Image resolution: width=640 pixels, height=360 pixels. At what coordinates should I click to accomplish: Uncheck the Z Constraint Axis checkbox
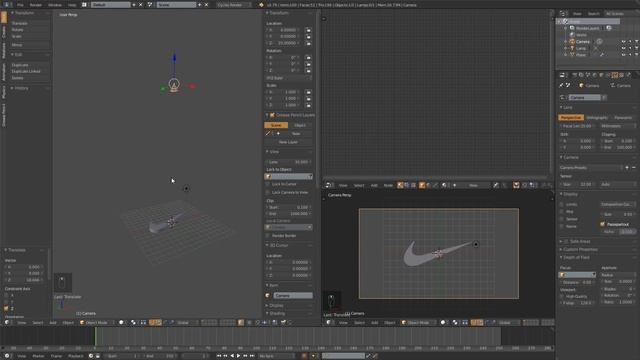click(6, 308)
